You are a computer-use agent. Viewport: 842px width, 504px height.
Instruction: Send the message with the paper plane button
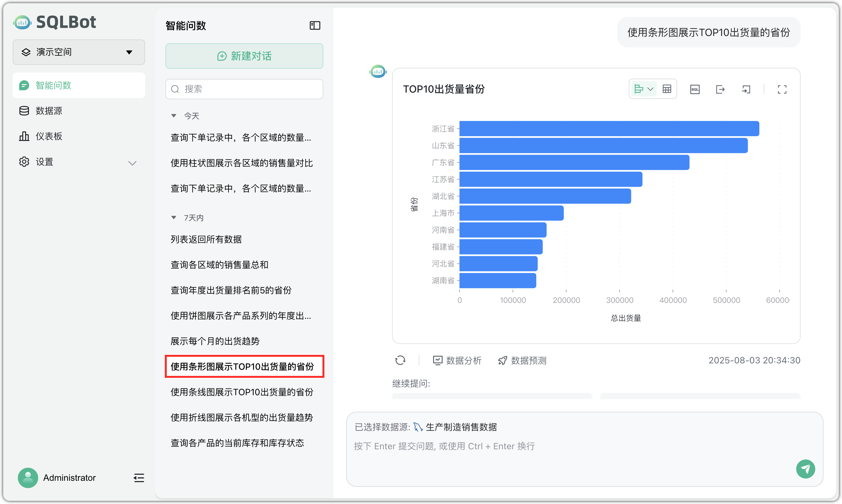click(x=805, y=469)
